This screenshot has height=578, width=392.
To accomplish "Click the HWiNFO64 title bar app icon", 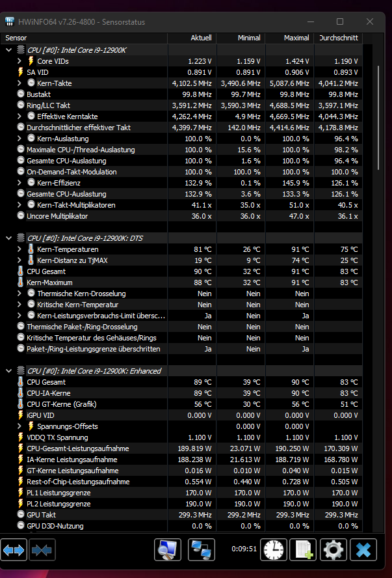I will tap(10, 21).
